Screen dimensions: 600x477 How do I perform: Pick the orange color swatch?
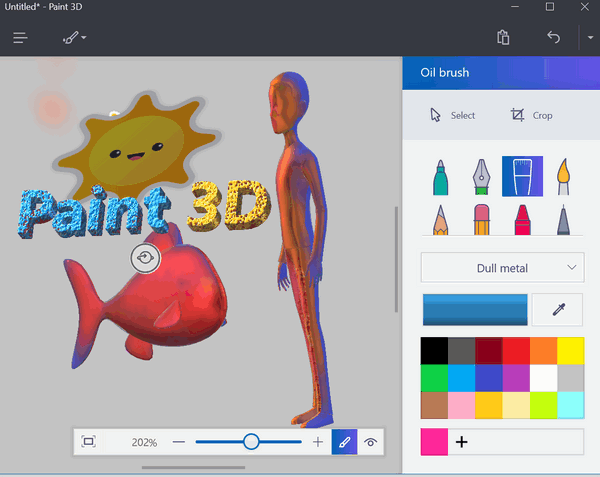pyautogui.click(x=543, y=351)
